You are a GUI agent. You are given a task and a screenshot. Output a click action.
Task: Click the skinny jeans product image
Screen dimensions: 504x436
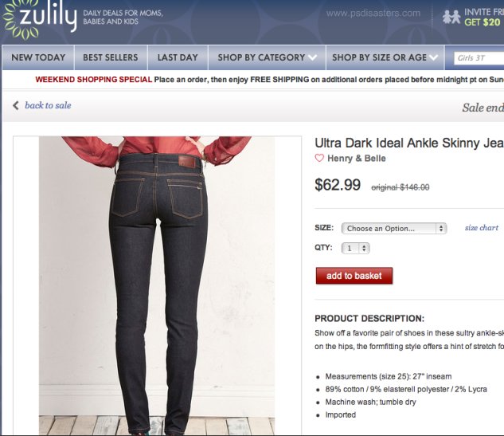157,285
